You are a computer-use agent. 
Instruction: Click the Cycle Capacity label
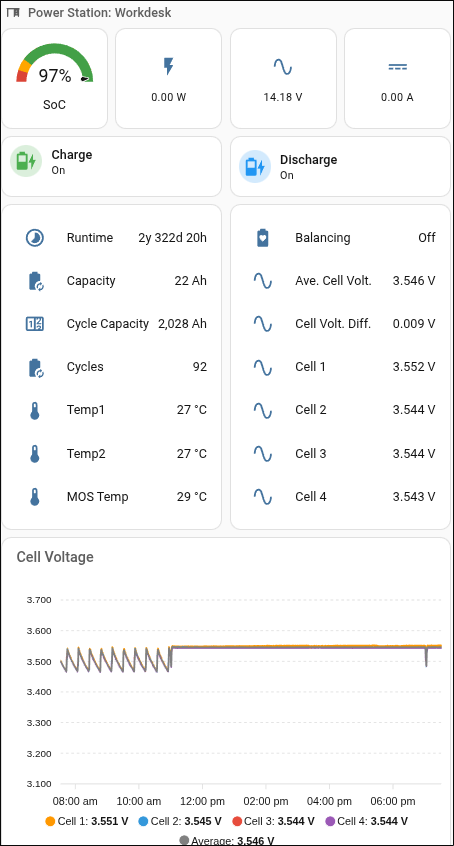107,324
